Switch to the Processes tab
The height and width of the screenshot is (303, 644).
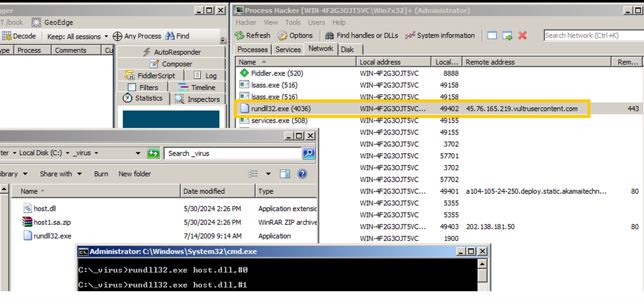coord(253,50)
